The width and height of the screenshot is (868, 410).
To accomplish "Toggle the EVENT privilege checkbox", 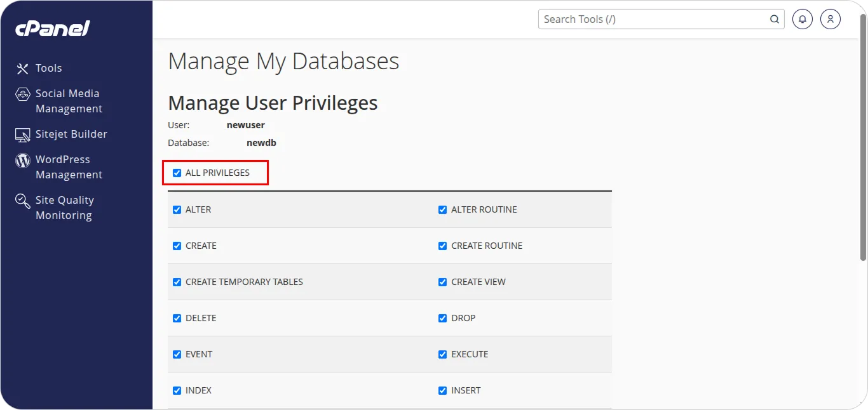I will point(177,354).
